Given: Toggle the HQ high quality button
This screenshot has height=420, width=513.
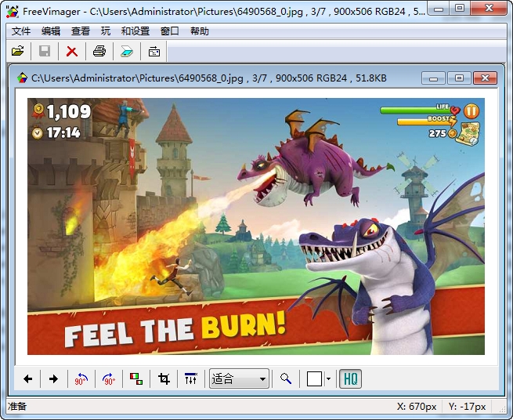Looking at the screenshot, I should pos(350,379).
